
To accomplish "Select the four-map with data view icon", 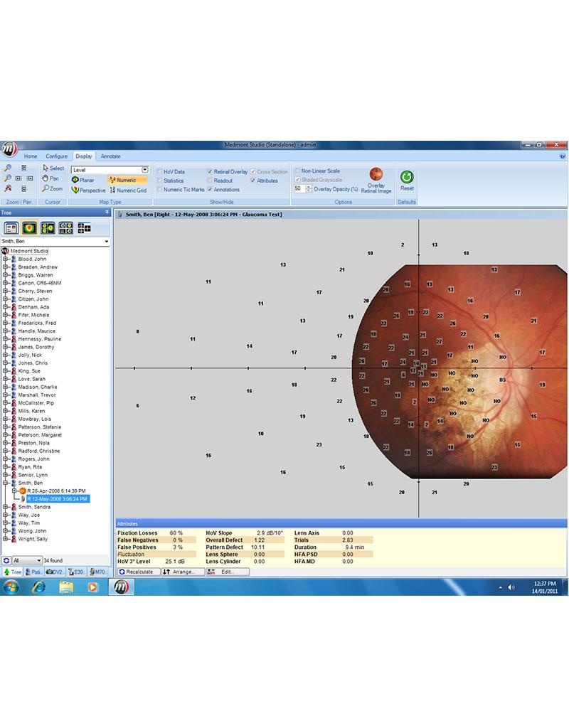I will (66, 228).
